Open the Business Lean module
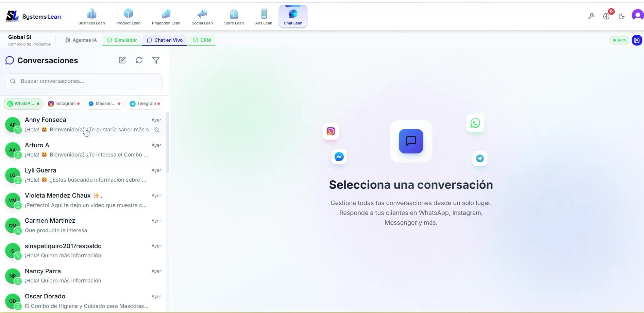Viewport: 644px width, 313px height. click(x=91, y=17)
